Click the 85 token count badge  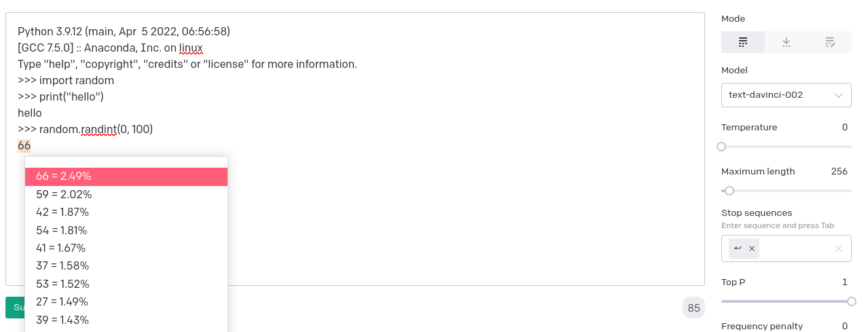(x=693, y=308)
